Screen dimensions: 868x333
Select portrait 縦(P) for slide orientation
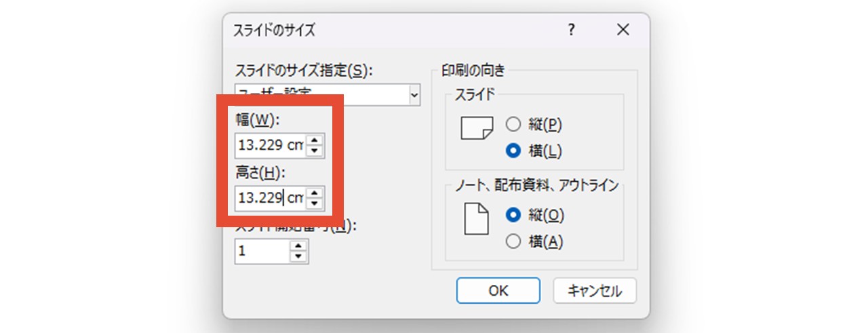pos(514,125)
